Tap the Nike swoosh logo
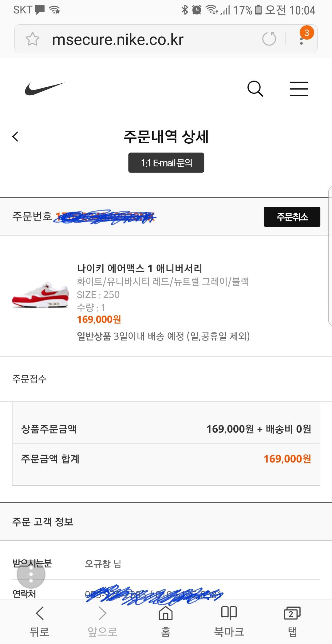This screenshot has width=332, height=644. coord(45,89)
